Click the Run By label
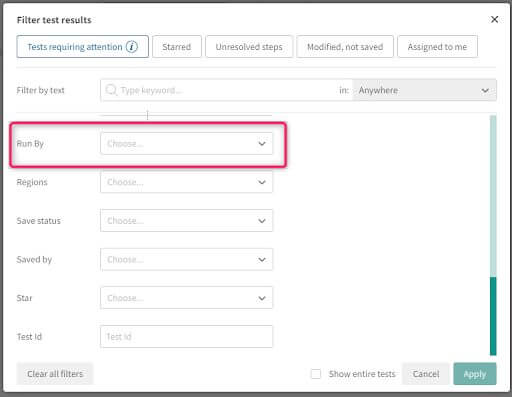 (x=30, y=144)
